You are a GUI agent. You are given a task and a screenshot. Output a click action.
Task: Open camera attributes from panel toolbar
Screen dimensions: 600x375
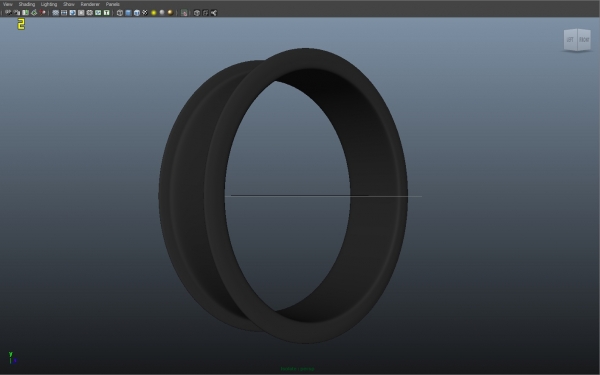coord(16,13)
